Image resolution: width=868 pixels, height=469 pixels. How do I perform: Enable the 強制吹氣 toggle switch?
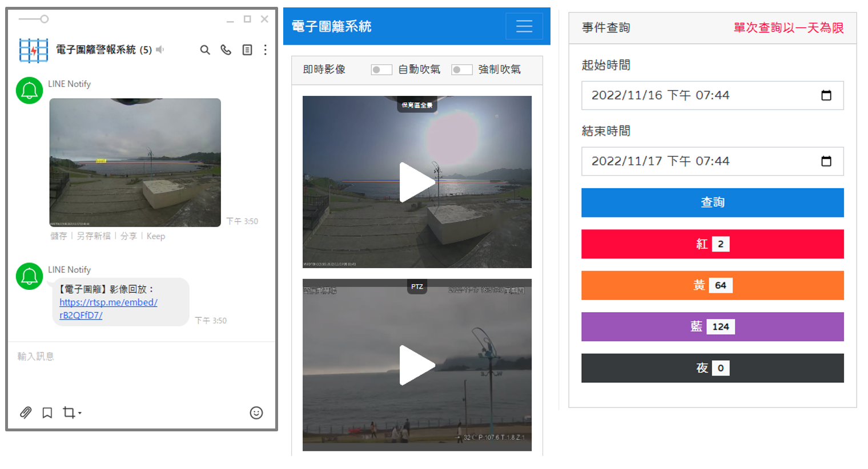pyautogui.click(x=461, y=70)
